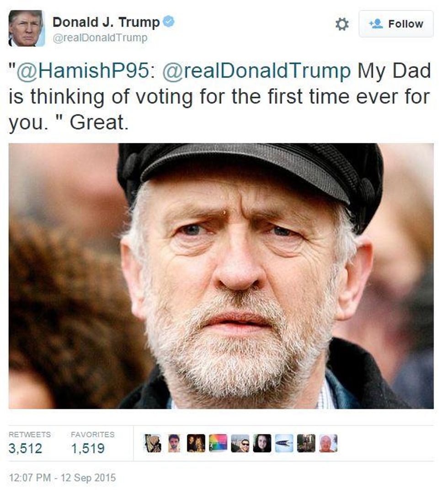Image resolution: width=448 pixels, height=490 pixels.
Task: Open the gear settings icon
Action: click(342, 24)
